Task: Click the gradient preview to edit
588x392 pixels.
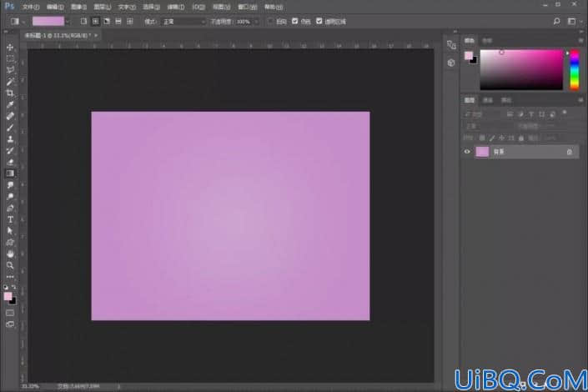Action: 48,22
